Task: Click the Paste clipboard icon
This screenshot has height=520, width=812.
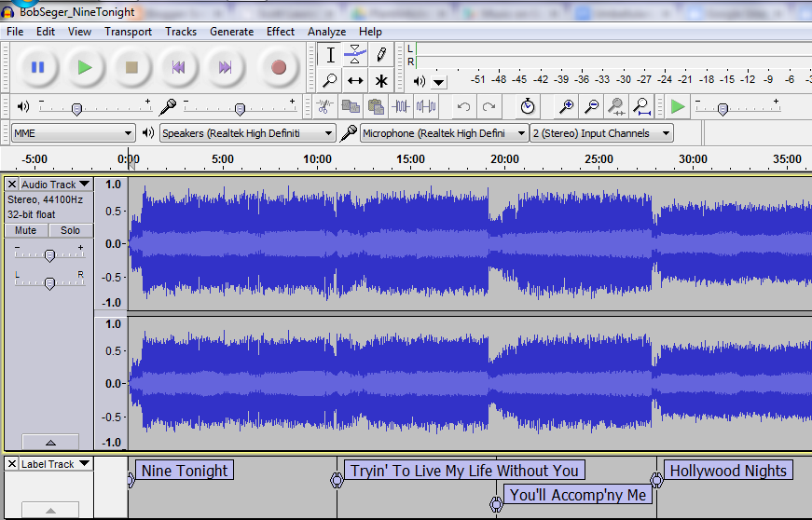Action: click(x=376, y=107)
